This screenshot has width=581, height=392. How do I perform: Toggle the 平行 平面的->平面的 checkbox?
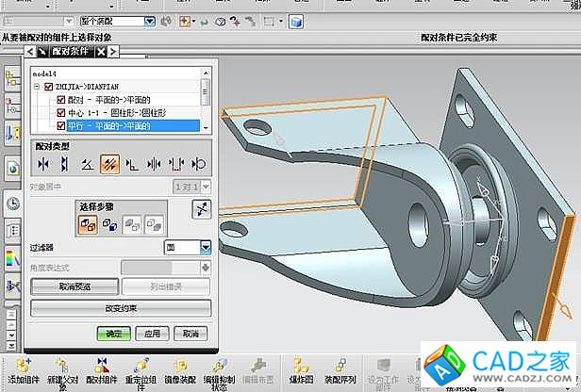click(x=61, y=124)
